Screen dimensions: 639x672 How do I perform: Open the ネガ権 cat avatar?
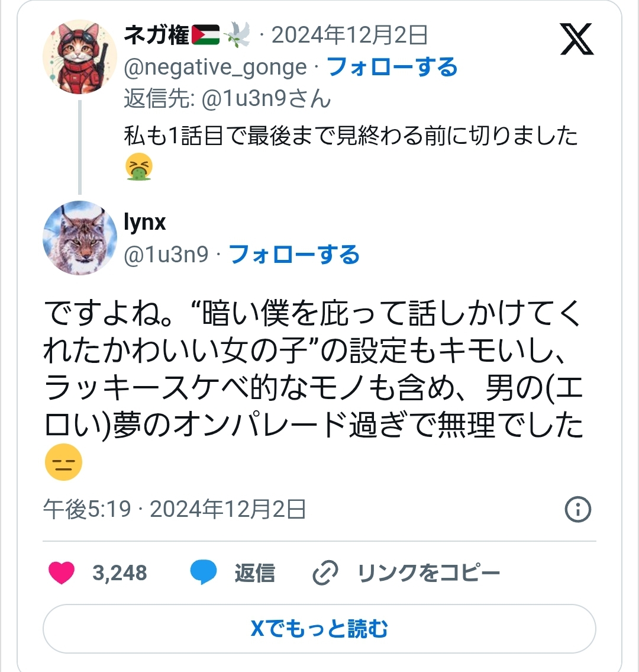coord(80,57)
